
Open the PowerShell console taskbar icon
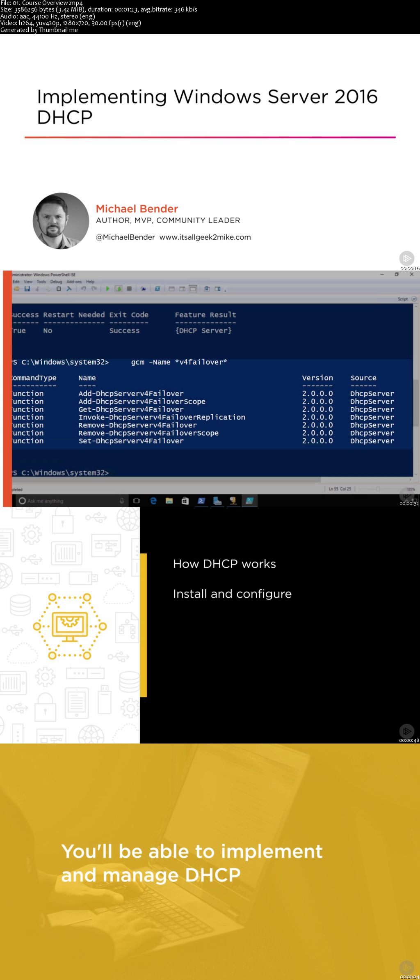[x=201, y=500]
